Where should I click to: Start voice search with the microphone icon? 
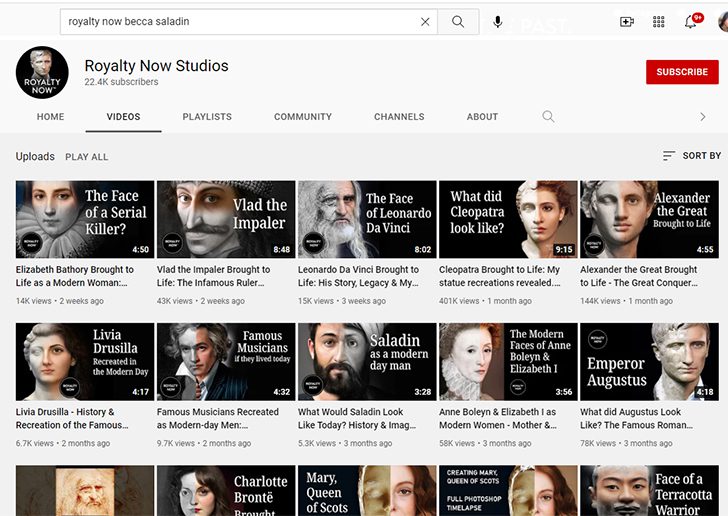pyautogui.click(x=497, y=21)
